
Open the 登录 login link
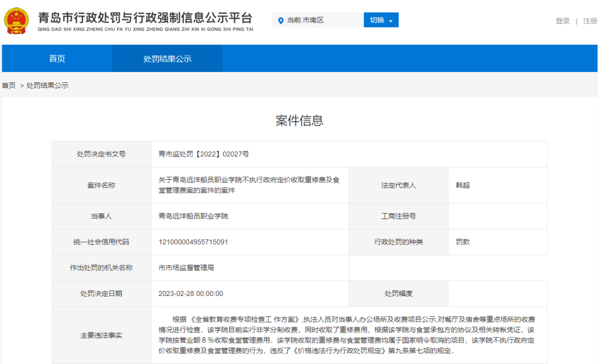(x=563, y=21)
